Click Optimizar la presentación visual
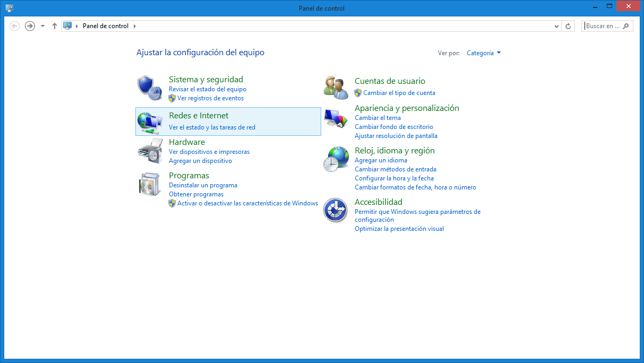Screen dimensions: 644x363 click(x=399, y=229)
